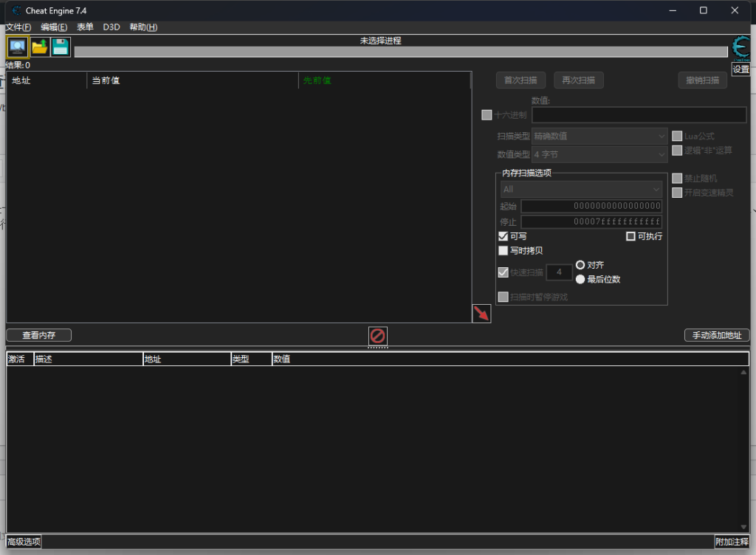
Task: Click the Cheat Engine logo icon
Action: 740,47
